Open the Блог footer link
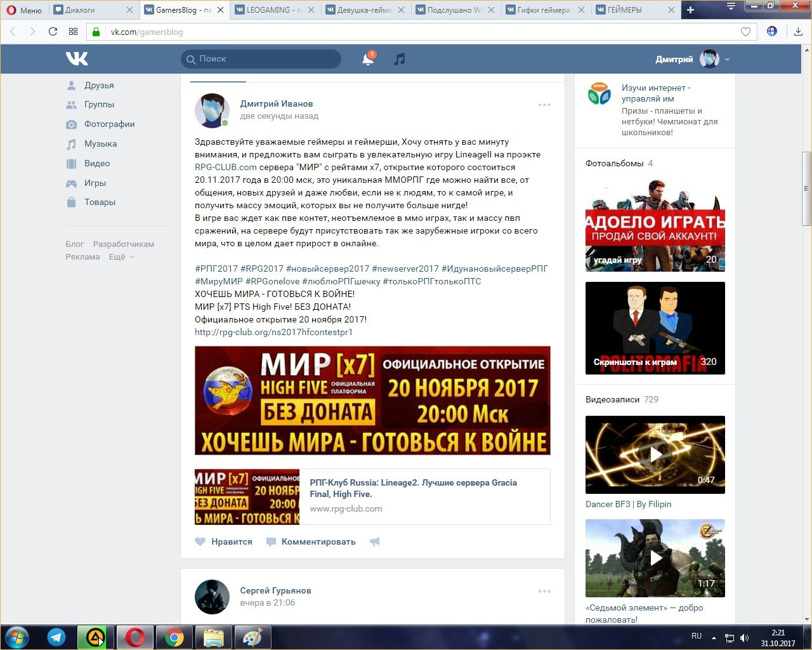 tap(75, 244)
